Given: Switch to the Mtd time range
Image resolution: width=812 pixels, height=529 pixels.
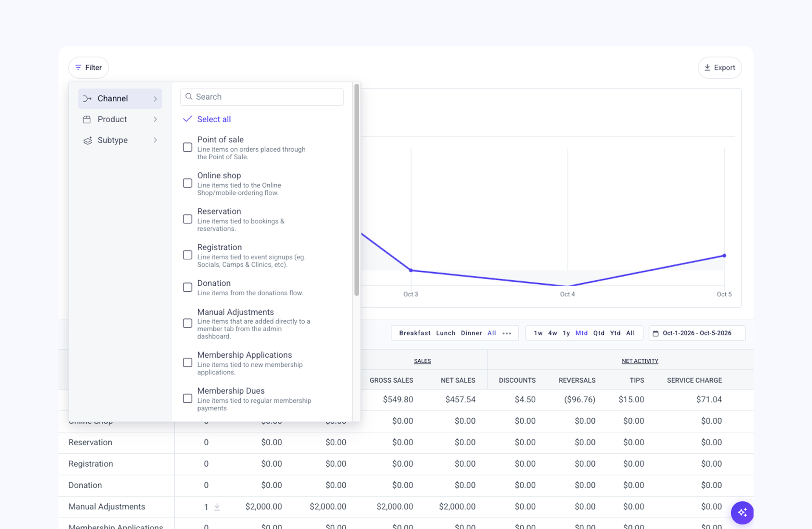Looking at the screenshot, I should (581, 333).
